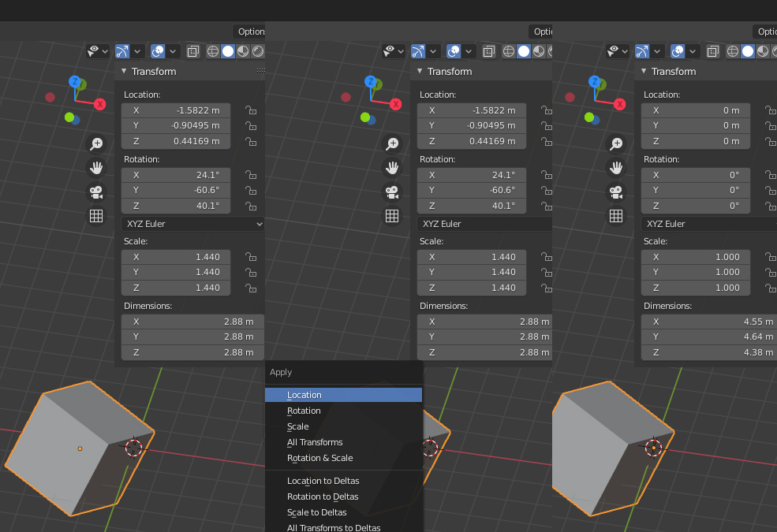Image resolution: width=777 pixels, height=532 pixels.
Task: Collapse the Transform panel in right viewport
Action: pos(644,71)
